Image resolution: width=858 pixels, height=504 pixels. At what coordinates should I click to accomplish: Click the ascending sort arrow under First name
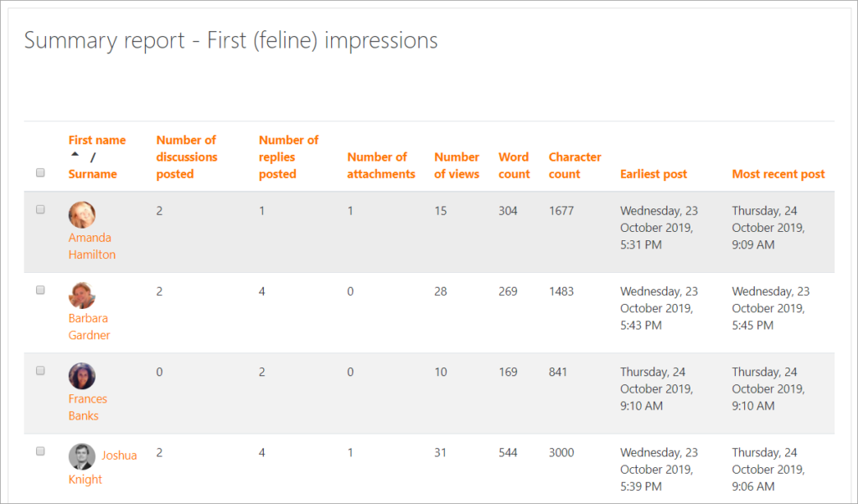75,155
